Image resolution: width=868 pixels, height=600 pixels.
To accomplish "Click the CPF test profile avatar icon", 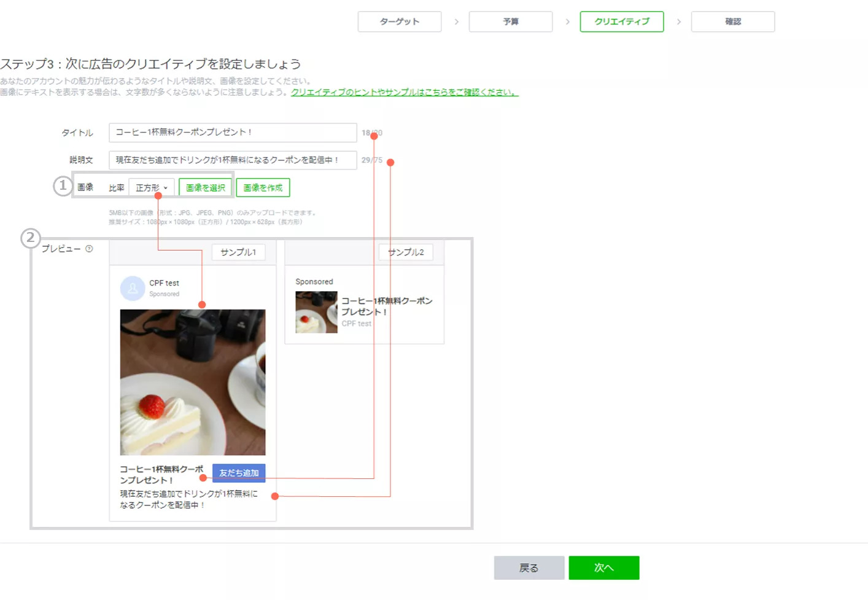I will (132, 288).
